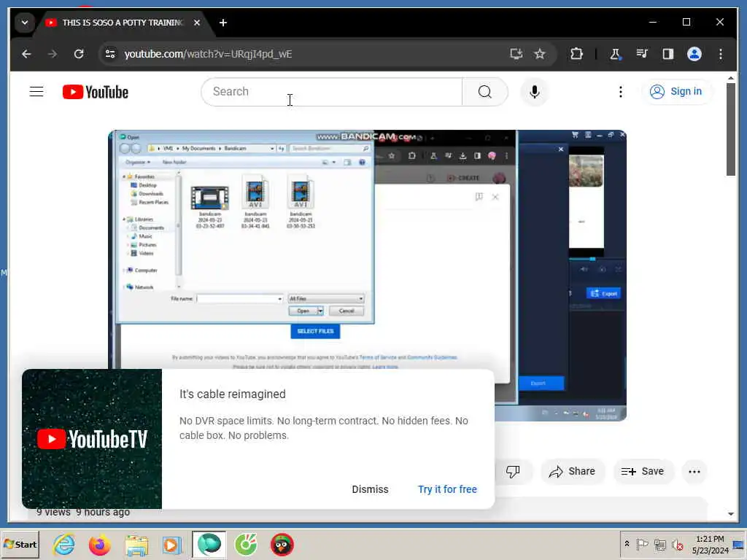
Task: Open Windows Media Player from taskbar
Action: point(171,545)
